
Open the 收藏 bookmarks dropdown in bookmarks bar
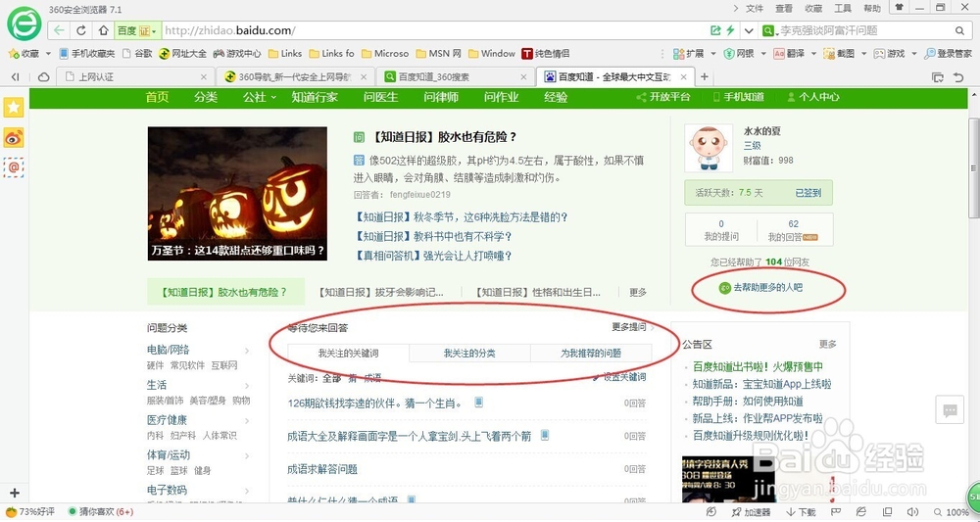(28, 54)
